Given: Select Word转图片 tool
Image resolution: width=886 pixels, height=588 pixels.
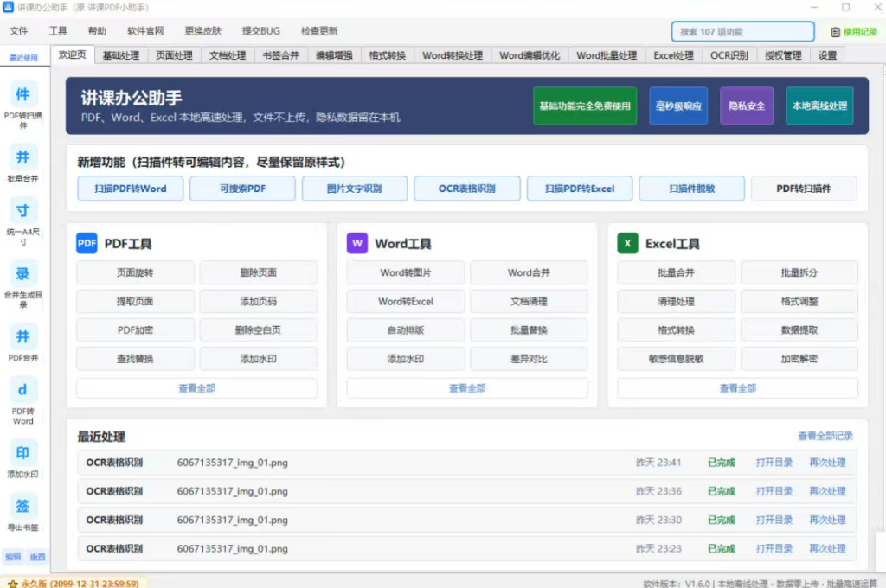Looking at the screenshot, I should pyautogui.click(x=406, y=272).
